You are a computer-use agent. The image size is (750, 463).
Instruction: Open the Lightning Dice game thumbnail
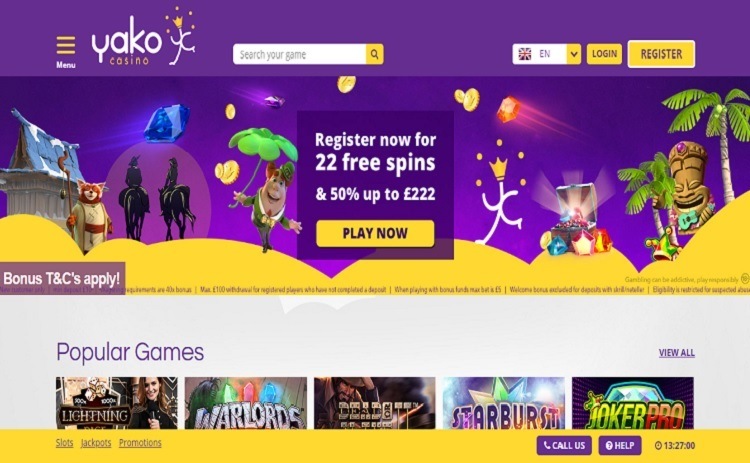117,403
